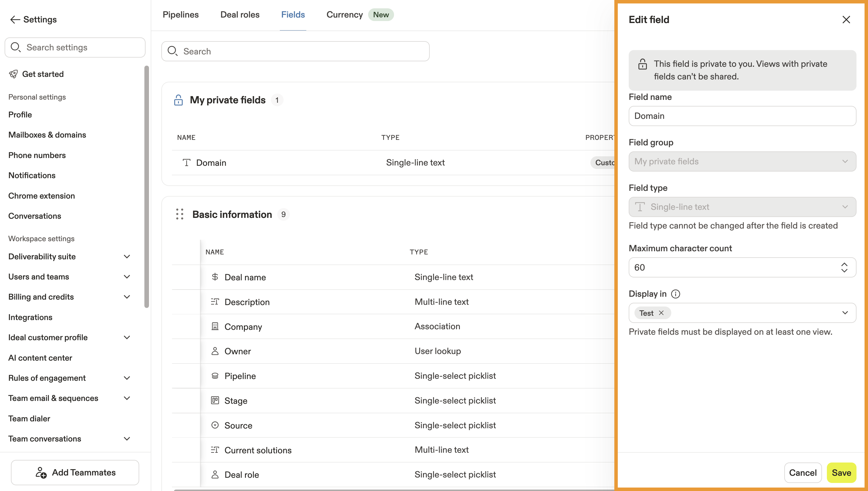Remove the Test tag with its X
Screen dimensions: 868x491
tap(661, 313)
